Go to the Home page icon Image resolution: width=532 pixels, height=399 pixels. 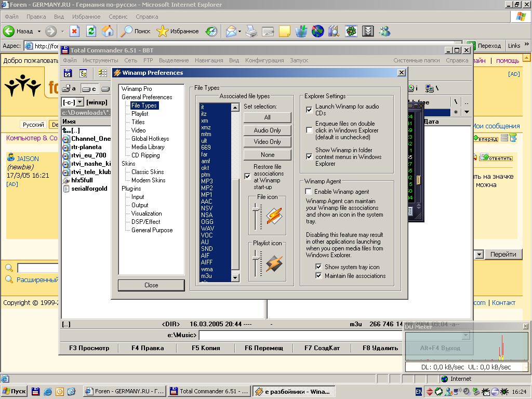click(108, 31)
